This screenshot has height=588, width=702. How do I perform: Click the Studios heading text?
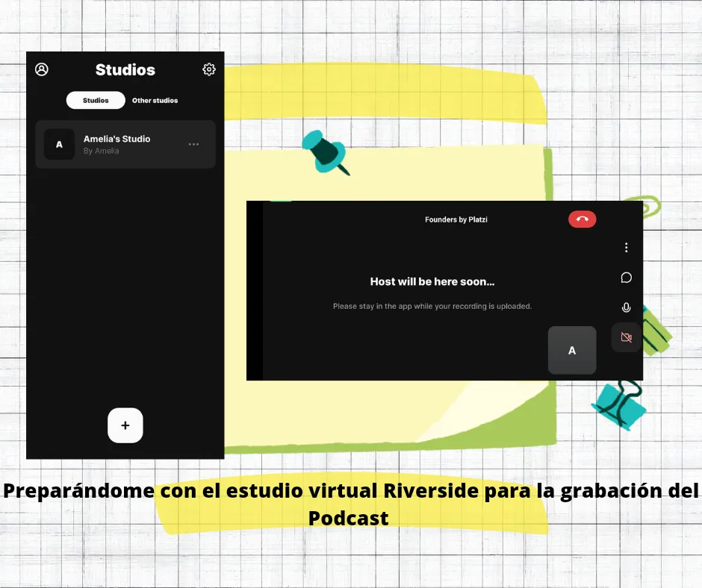pos(125,70)
